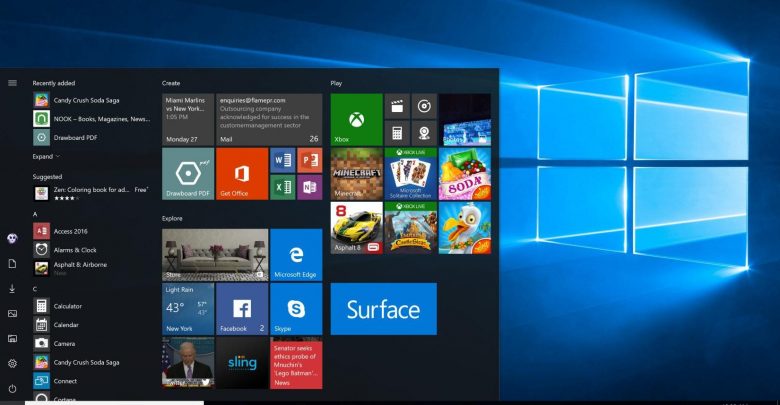Launch Word from small tile
Viewport: 780px width, 405px height.
click(x=283, y=160)
